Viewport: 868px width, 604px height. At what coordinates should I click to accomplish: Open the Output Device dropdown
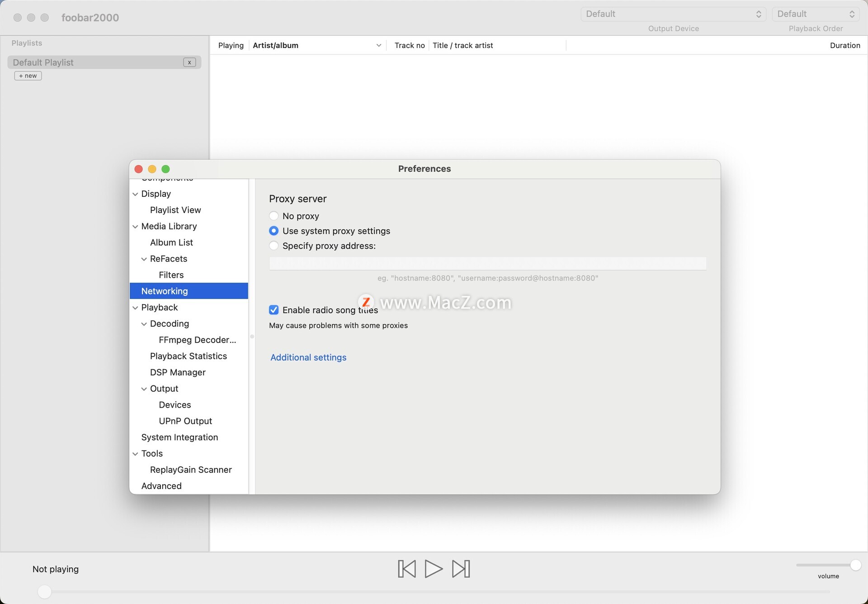673,14
